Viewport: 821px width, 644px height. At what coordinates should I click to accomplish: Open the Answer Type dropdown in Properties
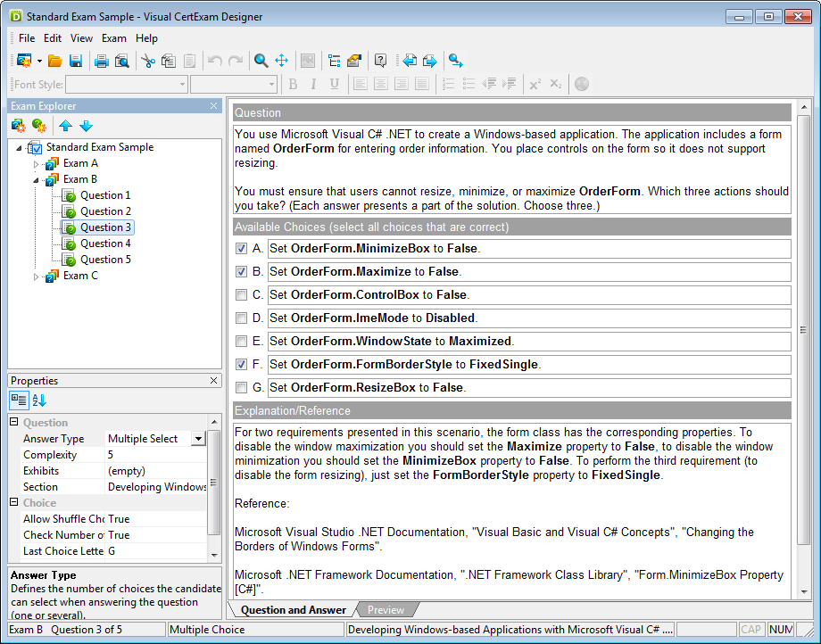198,439
